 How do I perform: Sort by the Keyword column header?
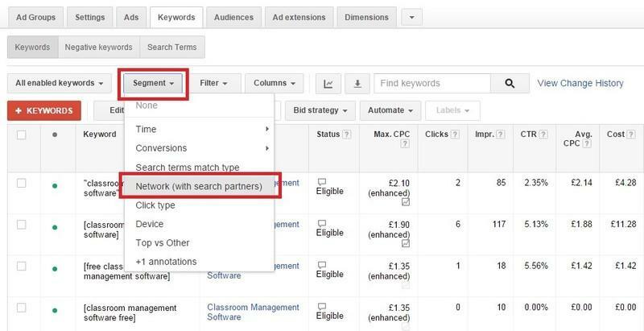tap(99, 134)
